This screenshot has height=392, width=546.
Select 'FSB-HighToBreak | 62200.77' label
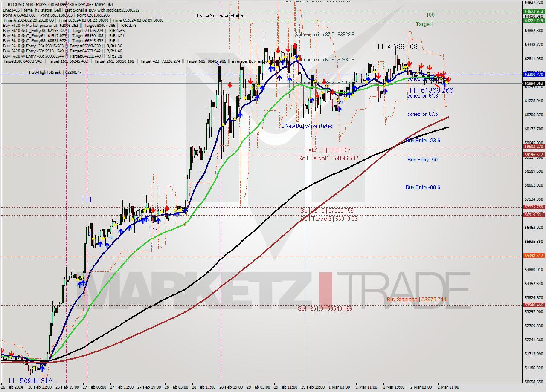click(55, 72)
